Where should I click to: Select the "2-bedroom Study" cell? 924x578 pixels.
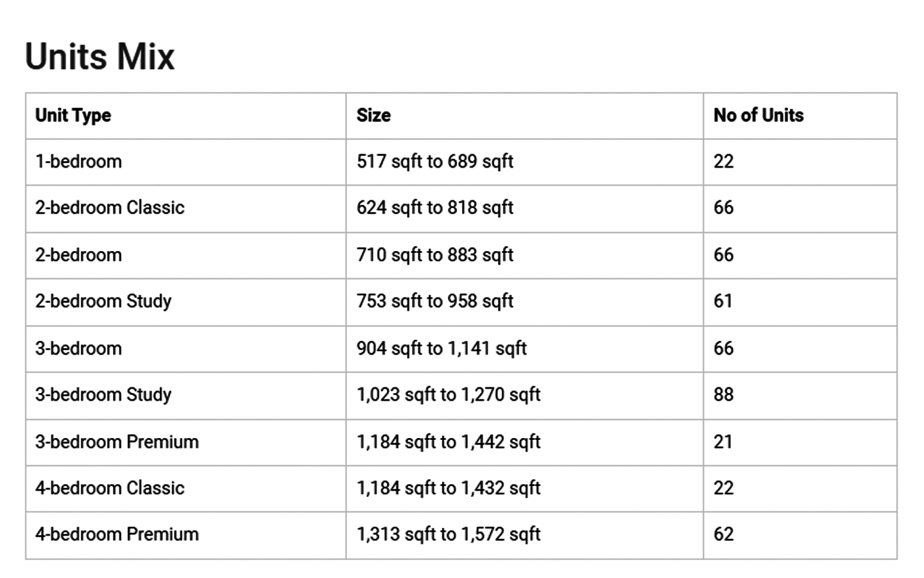click(103, 301)
